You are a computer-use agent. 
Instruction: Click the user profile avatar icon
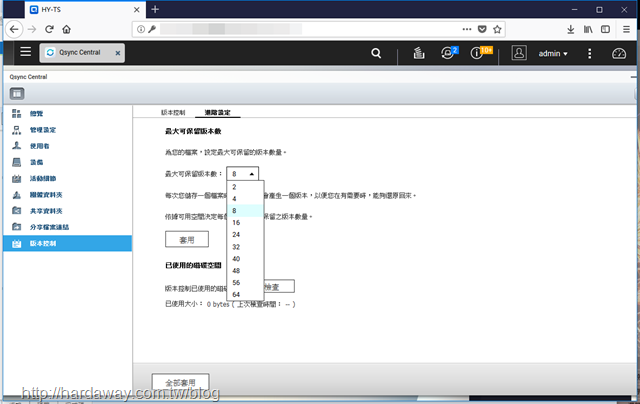(x=519, y=53)
